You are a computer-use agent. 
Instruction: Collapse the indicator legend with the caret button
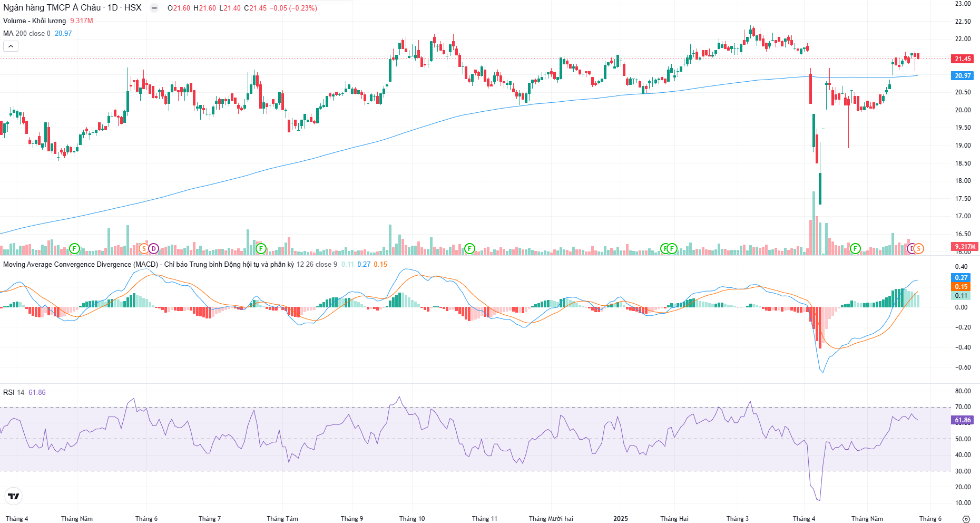tap(11, 46)
